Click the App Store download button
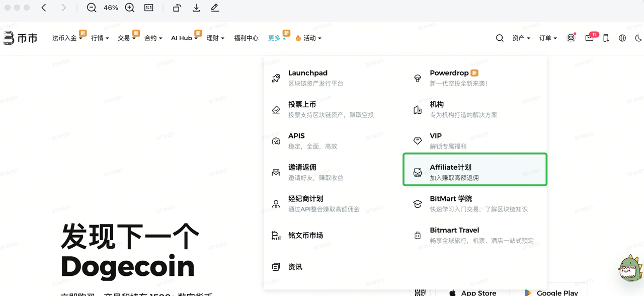Screen dimensions: 644x296 tap(472, 292)
